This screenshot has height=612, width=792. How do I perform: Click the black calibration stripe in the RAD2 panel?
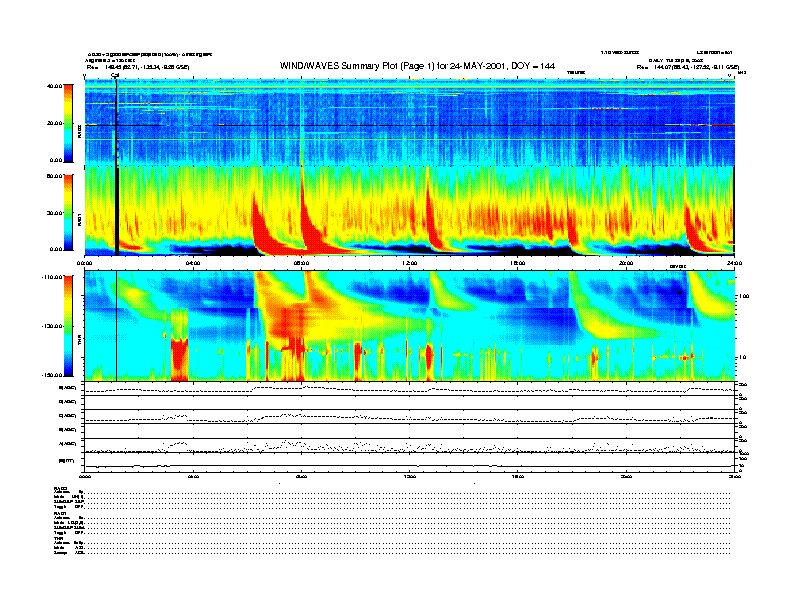117,123
